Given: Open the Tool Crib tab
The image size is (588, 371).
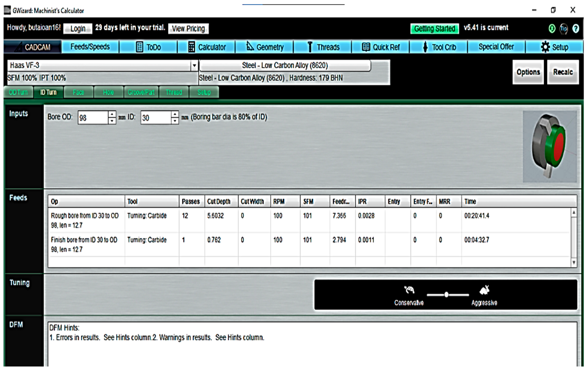Looking at the screenshot, I should click(439, 47).
